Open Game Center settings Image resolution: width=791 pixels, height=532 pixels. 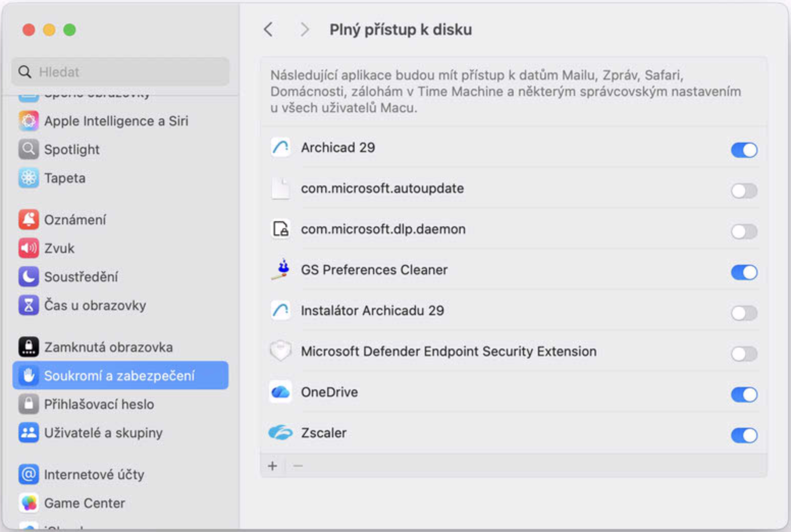tap(84, 503)
